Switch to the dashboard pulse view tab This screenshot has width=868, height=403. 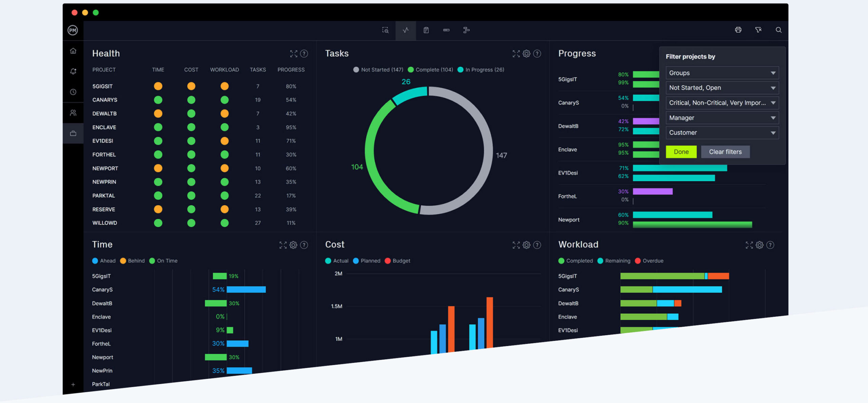pos(406,30)
